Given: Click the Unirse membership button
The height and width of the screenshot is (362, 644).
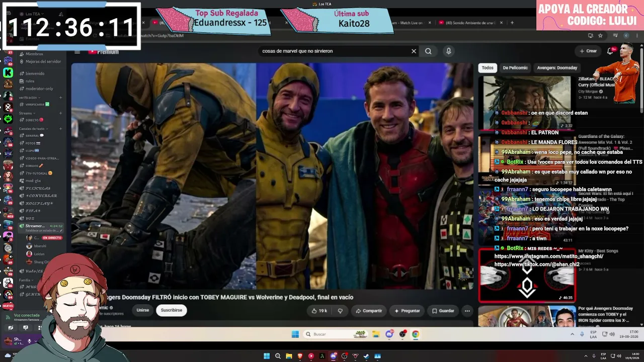Looking at the screenshot, I should pos(143,310).
